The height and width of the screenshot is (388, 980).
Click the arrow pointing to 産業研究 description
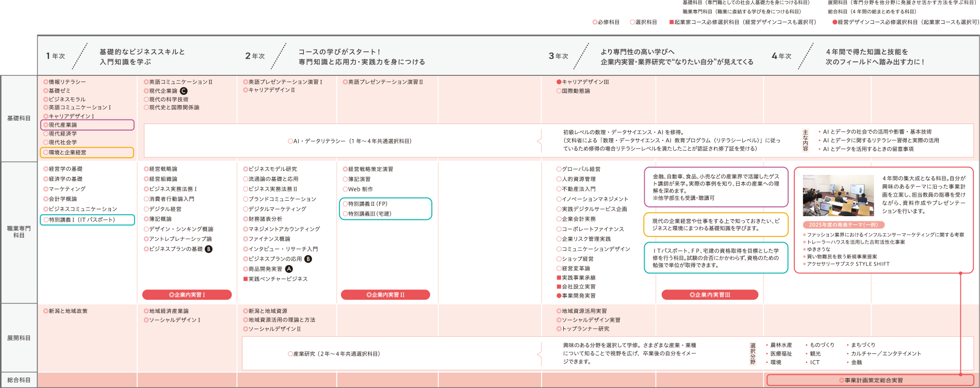539,354
